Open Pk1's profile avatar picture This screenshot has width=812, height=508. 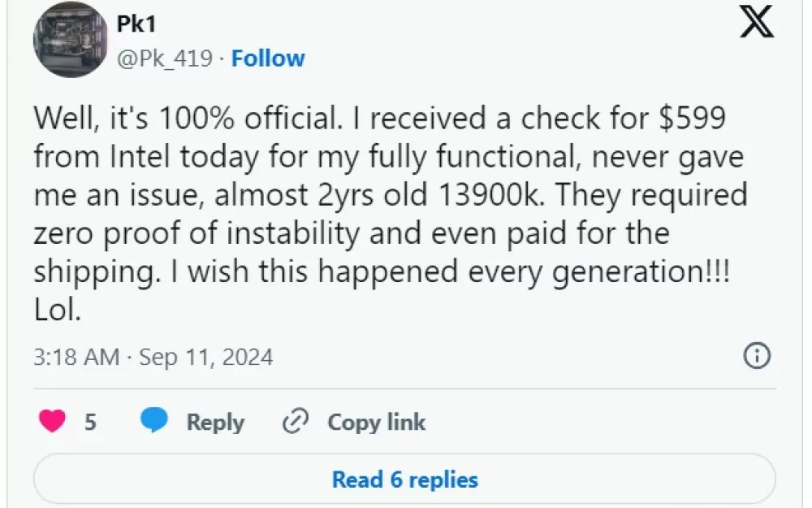click(71, 40)
